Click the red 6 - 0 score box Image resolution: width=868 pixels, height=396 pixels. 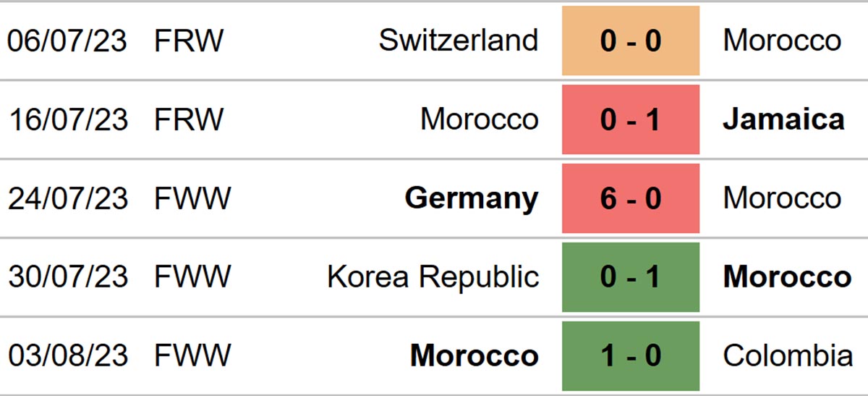point(631,198)
